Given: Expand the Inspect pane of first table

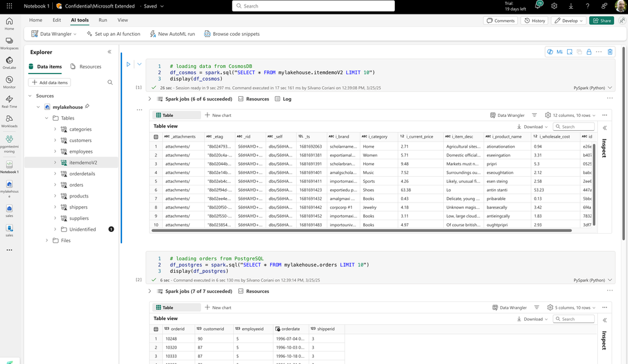Looking at the screenshot, I should tap(605, 128).
